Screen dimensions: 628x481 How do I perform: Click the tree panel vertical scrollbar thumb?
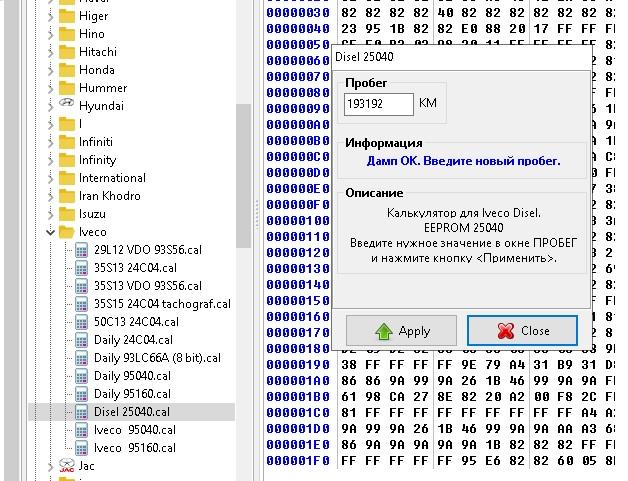(243, 176)
